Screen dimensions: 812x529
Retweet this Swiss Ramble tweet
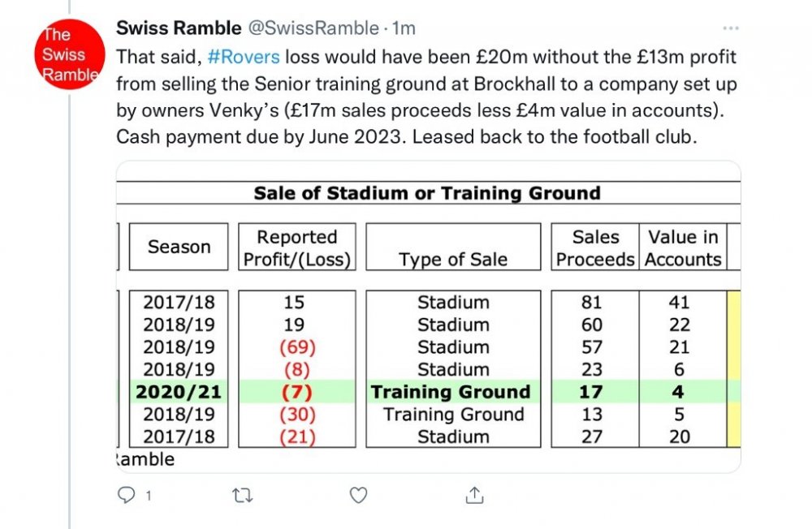(x=240, y=494)
